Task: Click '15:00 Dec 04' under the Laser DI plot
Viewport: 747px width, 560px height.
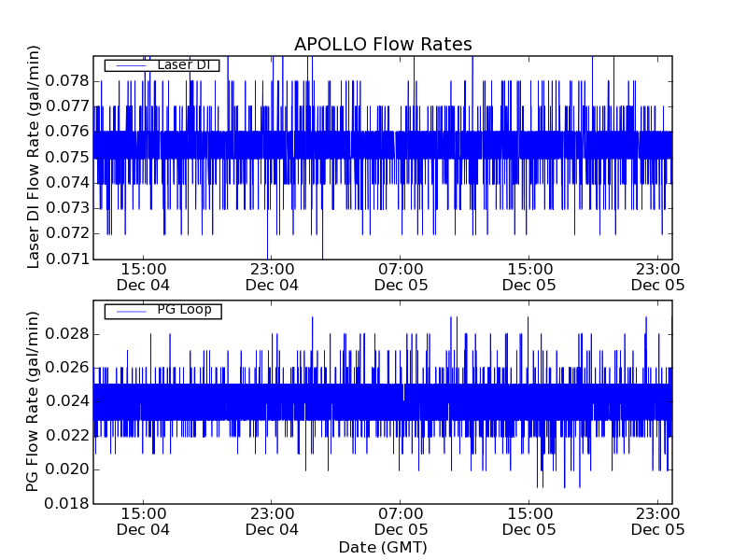Action: [144, 277]
